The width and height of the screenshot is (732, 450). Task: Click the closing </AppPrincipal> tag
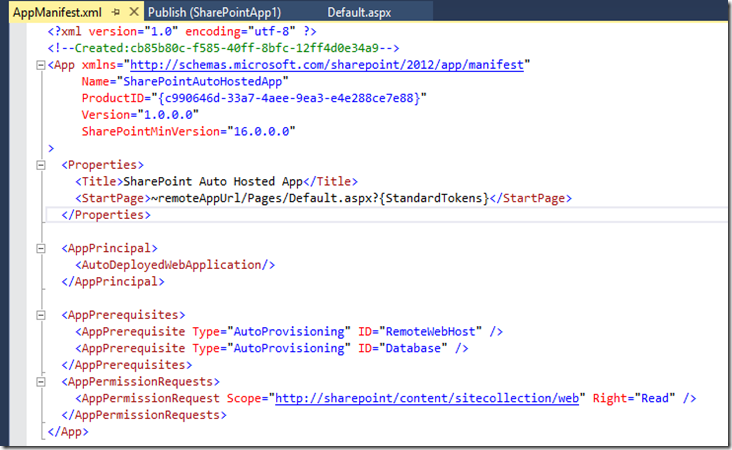113,281
